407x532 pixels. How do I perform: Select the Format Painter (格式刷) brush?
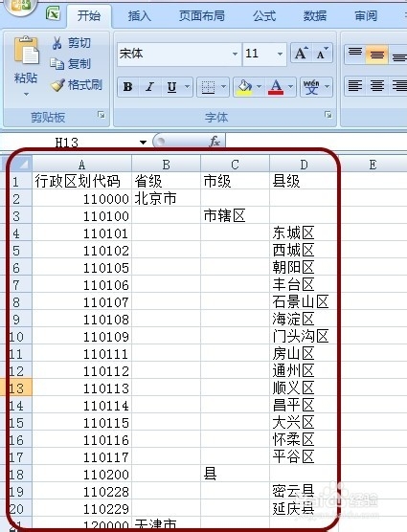coord(57,85)
